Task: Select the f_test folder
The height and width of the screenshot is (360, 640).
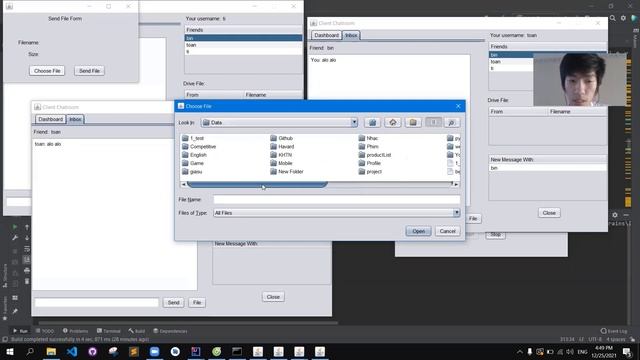Action: pos(193,138)
